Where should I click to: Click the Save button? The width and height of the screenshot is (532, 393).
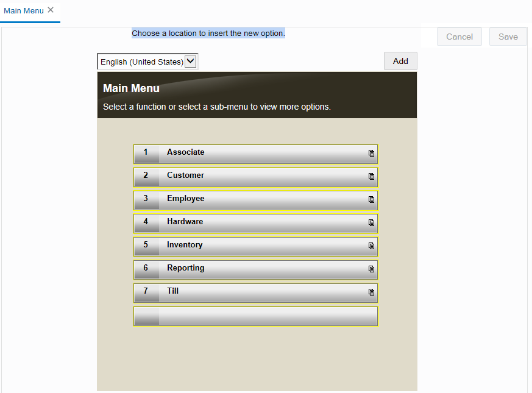508,37
